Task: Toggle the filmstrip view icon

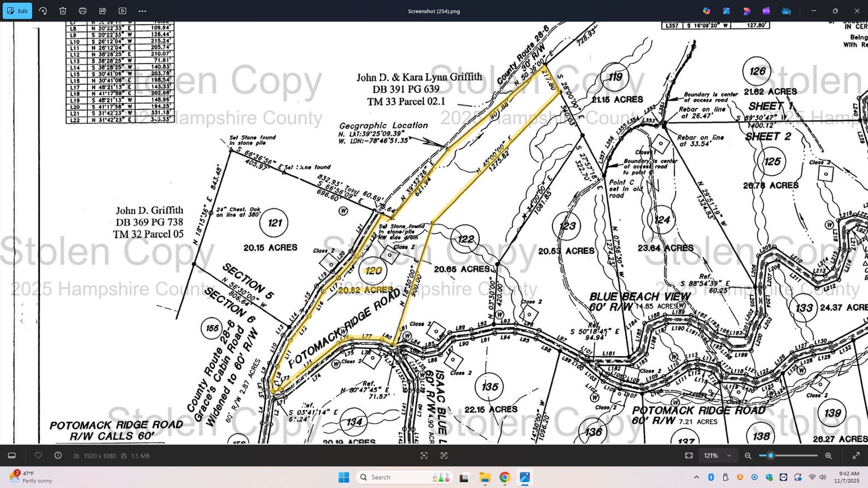Action: tap(12, 455)
